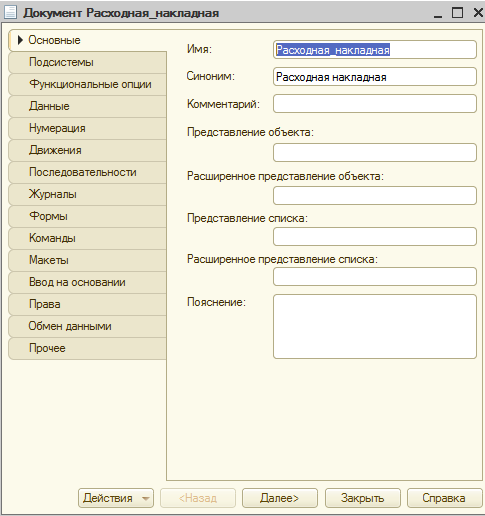
Task: Select the Данные tab
Action: pyautogui.click(x=87, y=106)
